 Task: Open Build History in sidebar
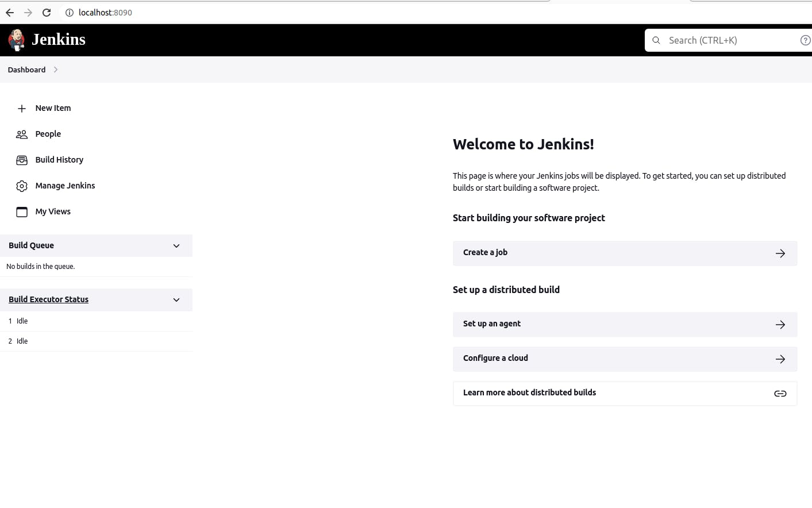tap(59, 160)
